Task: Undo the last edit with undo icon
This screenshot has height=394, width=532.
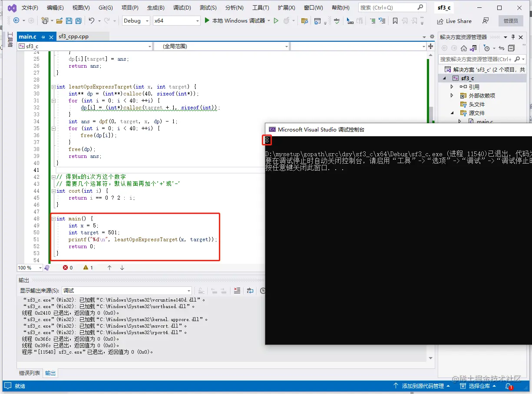Action: (91, 20)
